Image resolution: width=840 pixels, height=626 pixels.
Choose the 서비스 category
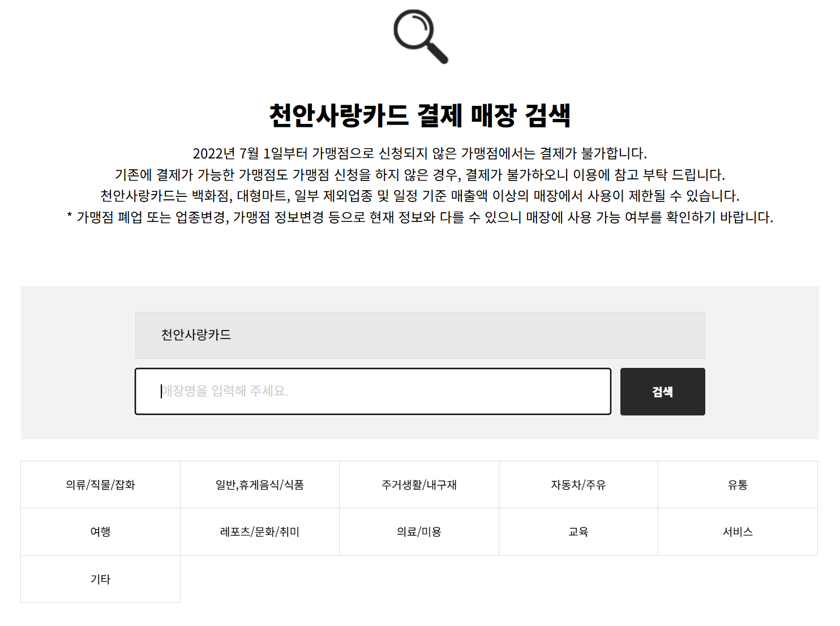[738, 532]
